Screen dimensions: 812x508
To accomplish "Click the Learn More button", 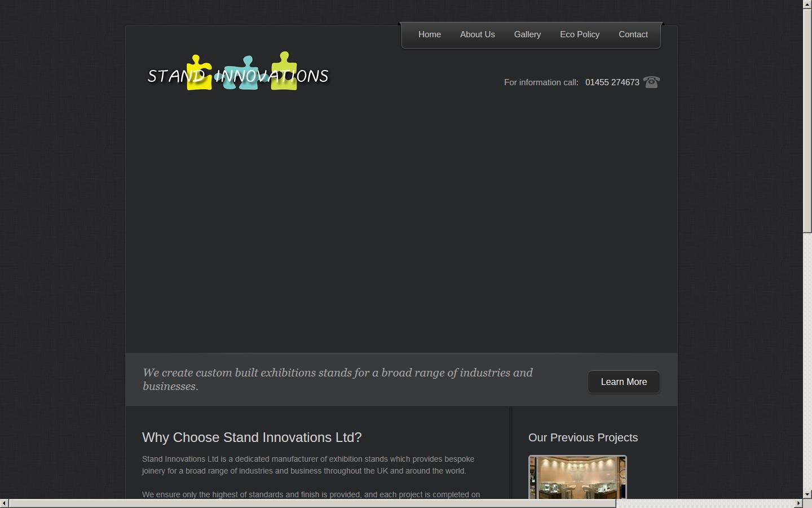I will pyautogui.click(x=624, y=382).
